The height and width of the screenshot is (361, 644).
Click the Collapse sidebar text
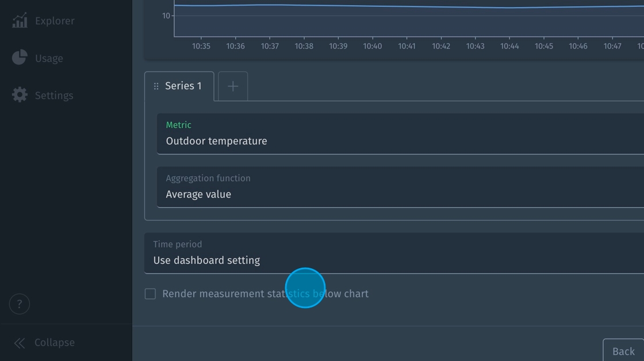tap(55, 343)
